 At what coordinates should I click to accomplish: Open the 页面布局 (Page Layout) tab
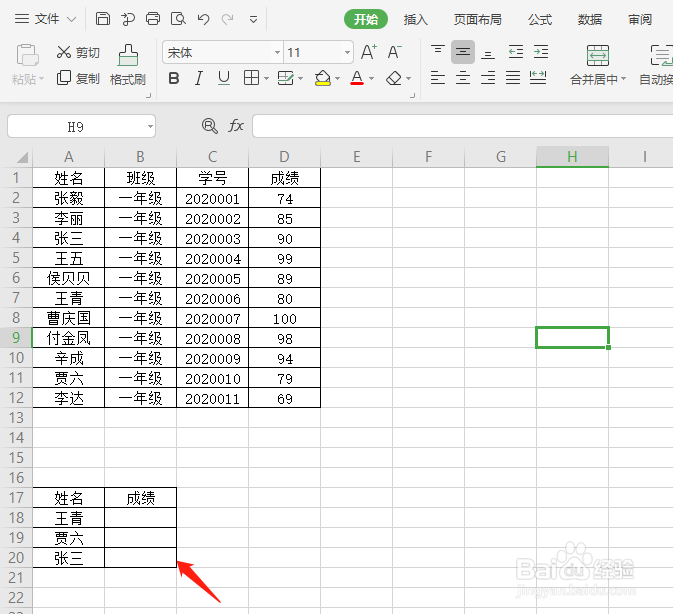tap(478, 19)
